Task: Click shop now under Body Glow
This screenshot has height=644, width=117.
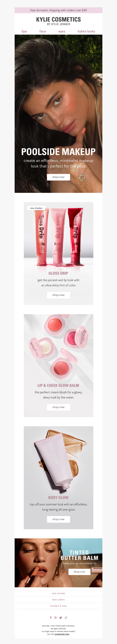Action: tap(58, 519)
